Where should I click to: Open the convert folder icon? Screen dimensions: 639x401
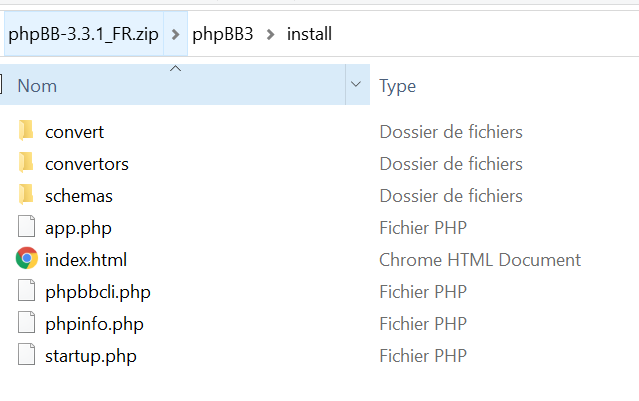(26, 131)
